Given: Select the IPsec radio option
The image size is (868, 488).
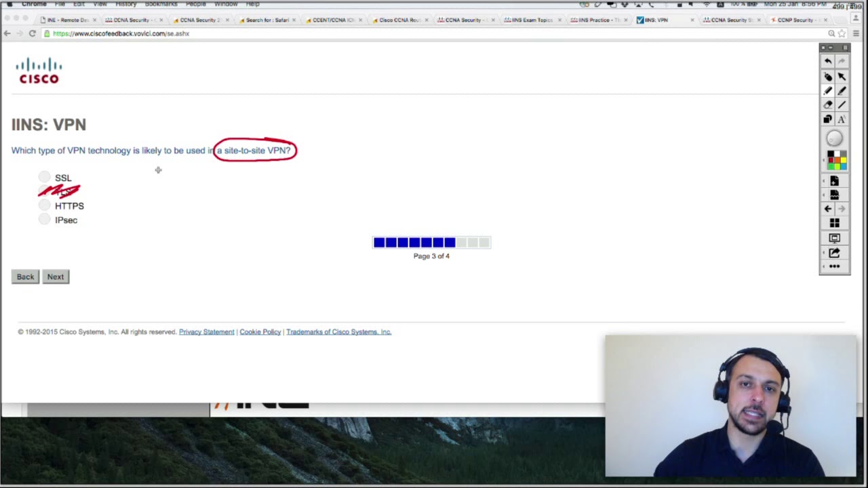Looking at the screenshot, I should pos(45,220).
